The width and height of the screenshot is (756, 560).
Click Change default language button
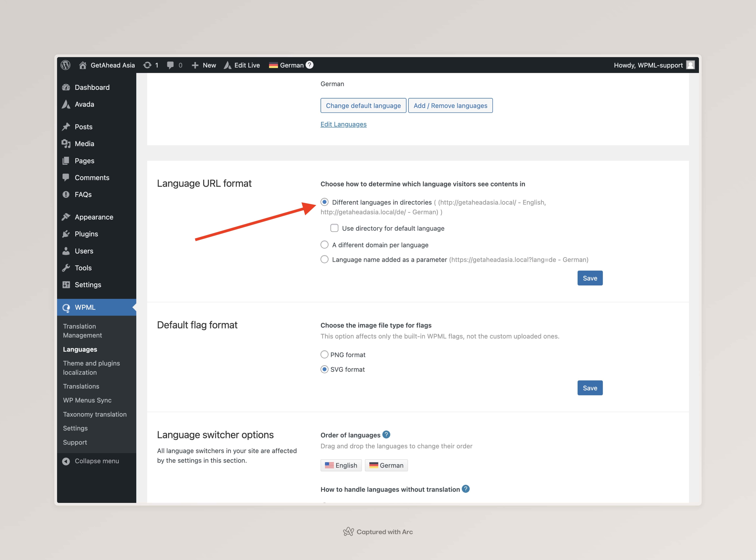[363, 105]
